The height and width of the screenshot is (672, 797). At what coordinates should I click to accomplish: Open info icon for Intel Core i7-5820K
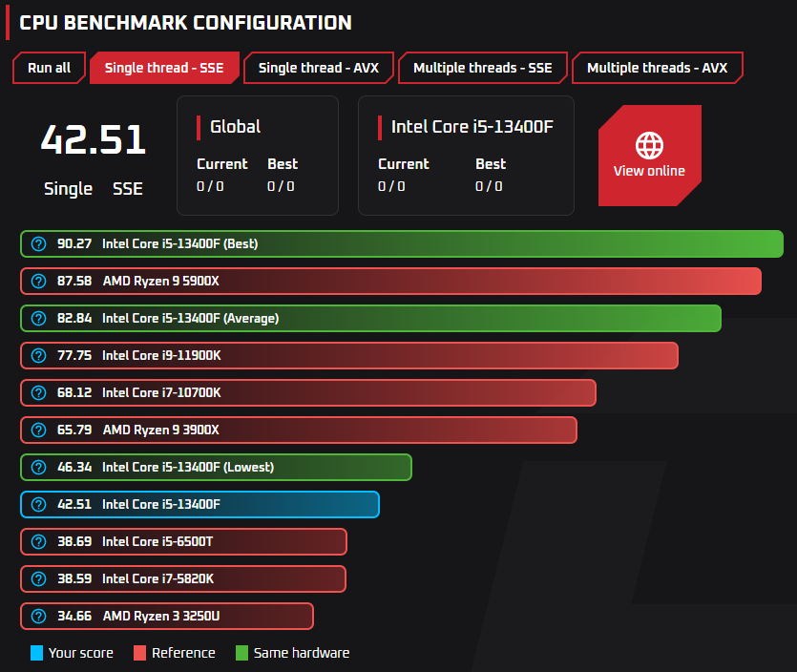[38, 579]
